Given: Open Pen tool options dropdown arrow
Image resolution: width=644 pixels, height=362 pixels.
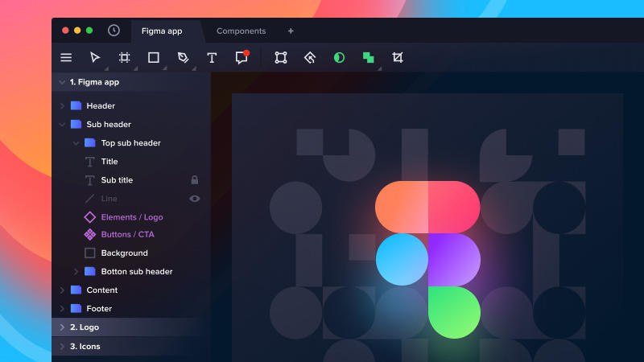Looking at the screenshot, I should coord(194,68).
